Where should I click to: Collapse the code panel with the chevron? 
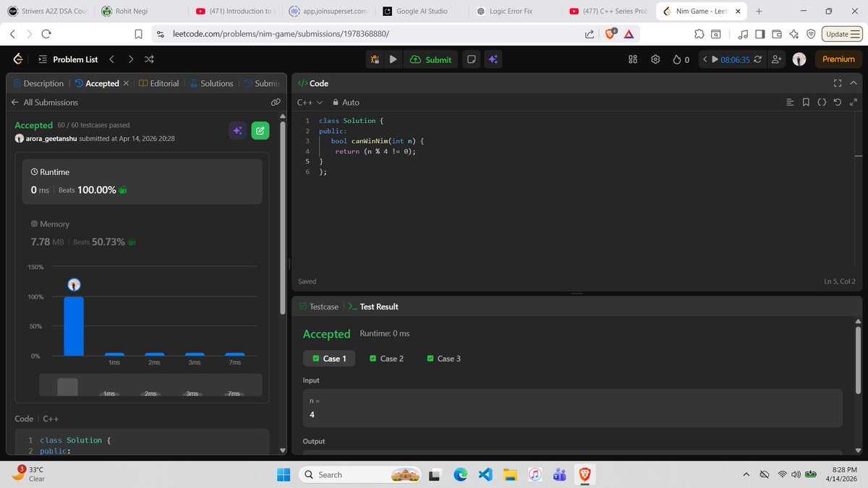[x=853, y=83]
